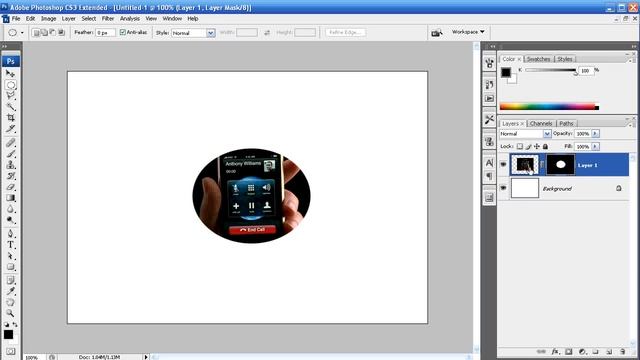Select the Magic Wand tool
The width and height of the screenshot is (640, 360).
click(x=11, y=107)
